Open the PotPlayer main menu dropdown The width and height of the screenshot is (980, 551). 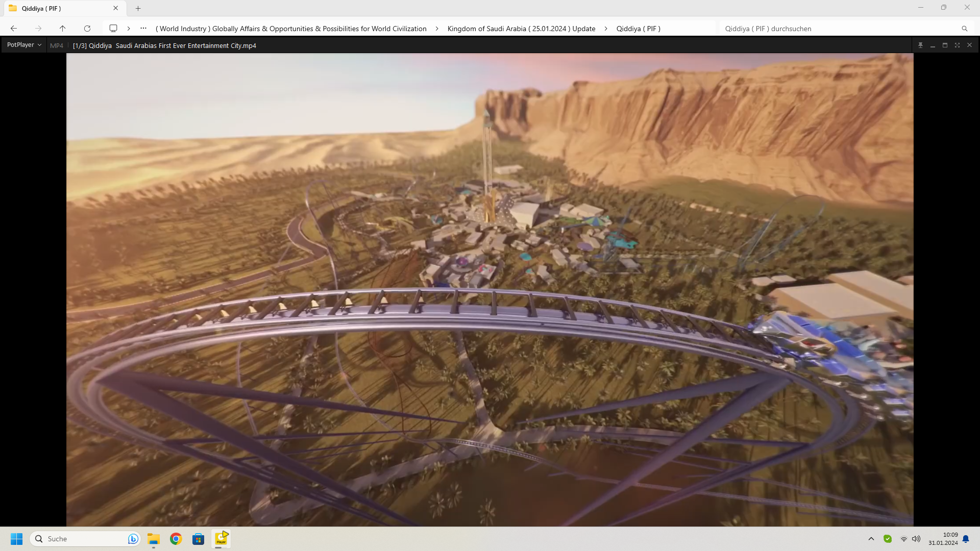(24, 45)
